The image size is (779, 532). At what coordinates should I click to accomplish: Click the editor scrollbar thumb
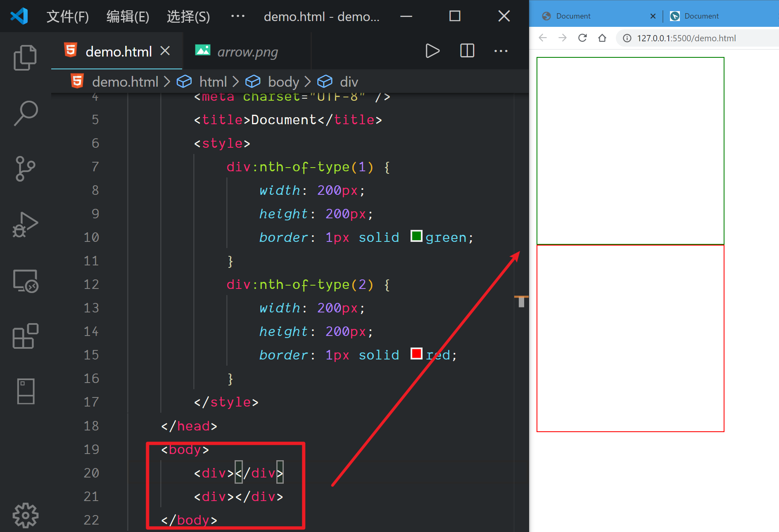tap(521, 301)
